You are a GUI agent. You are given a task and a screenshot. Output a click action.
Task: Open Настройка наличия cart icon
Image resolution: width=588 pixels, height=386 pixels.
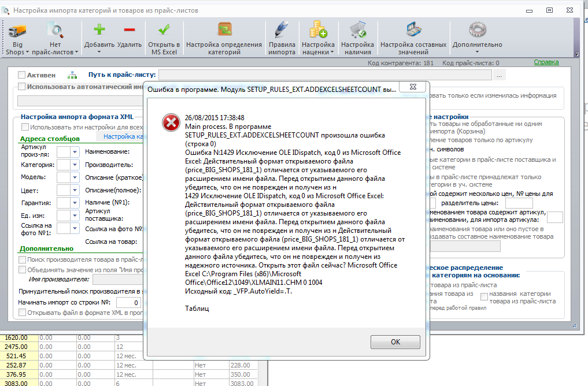pos(357,29)
